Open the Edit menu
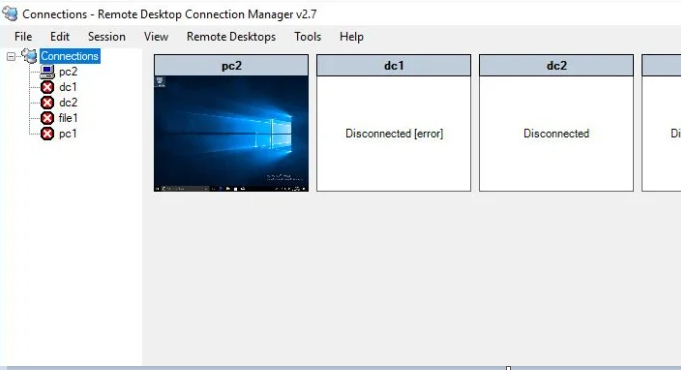681x370 pixels. pos(60,36)
